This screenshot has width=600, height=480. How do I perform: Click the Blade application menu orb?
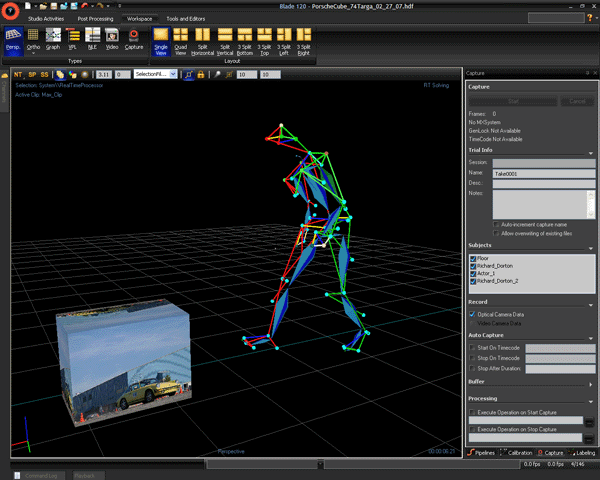tap(10, 11)
